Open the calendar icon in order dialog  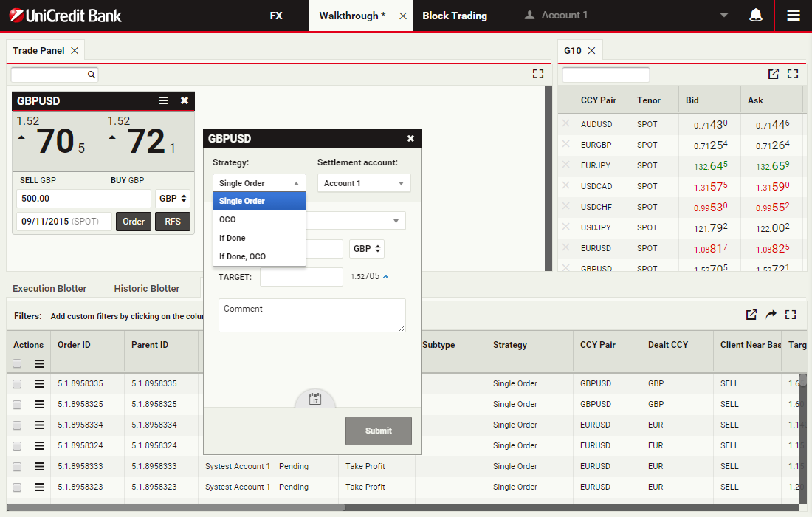(x=315, y=399)
